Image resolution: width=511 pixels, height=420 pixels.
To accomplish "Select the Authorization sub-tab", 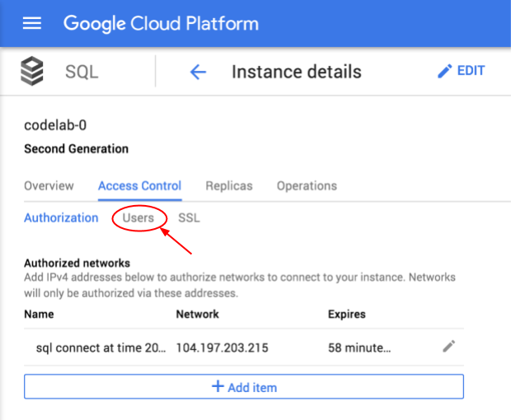I will [x=61, y=217].
